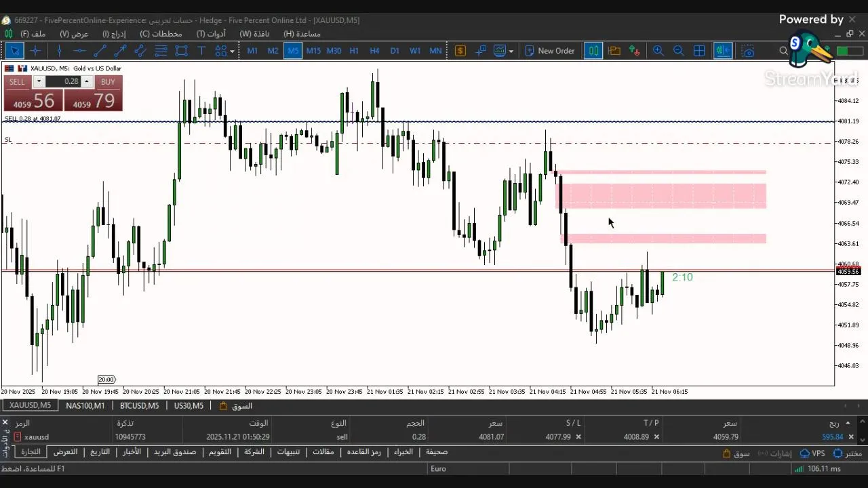Select the cursor pointer tool
Image resolution: width=868 pixels, height=488 pixels.
click(x=15, y=51)
